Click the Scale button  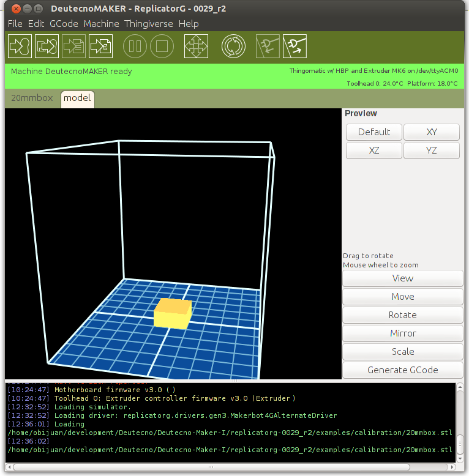402,352
